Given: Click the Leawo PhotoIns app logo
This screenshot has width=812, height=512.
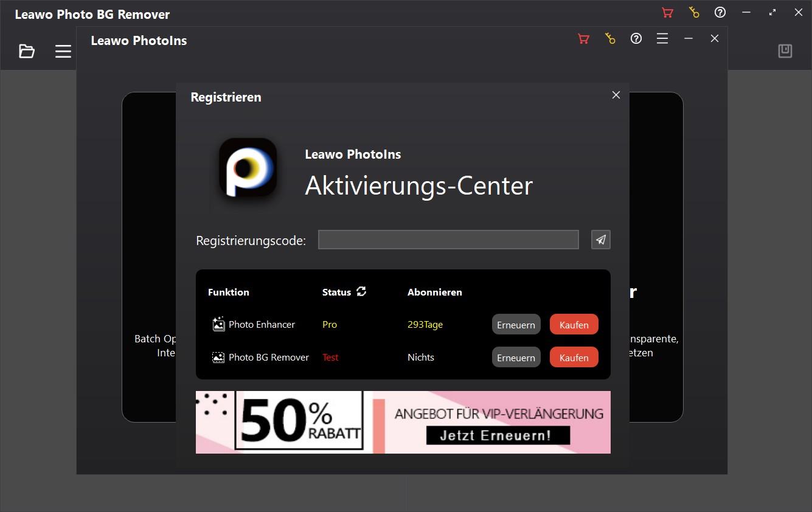Looking at the screenshot, I should coord(248,167).
